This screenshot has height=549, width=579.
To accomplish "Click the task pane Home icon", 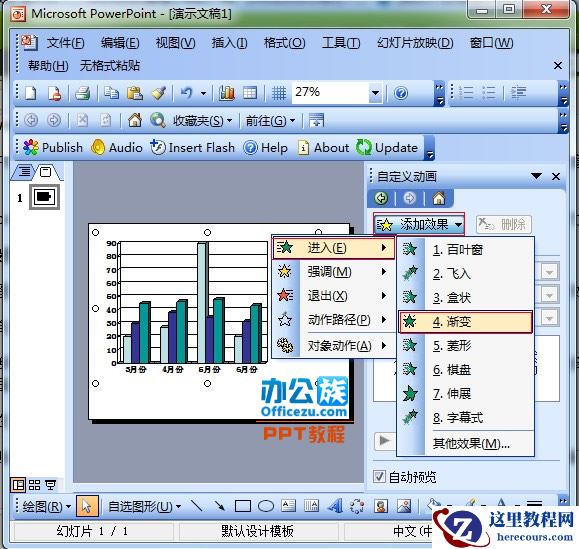I will pos(439,198).
